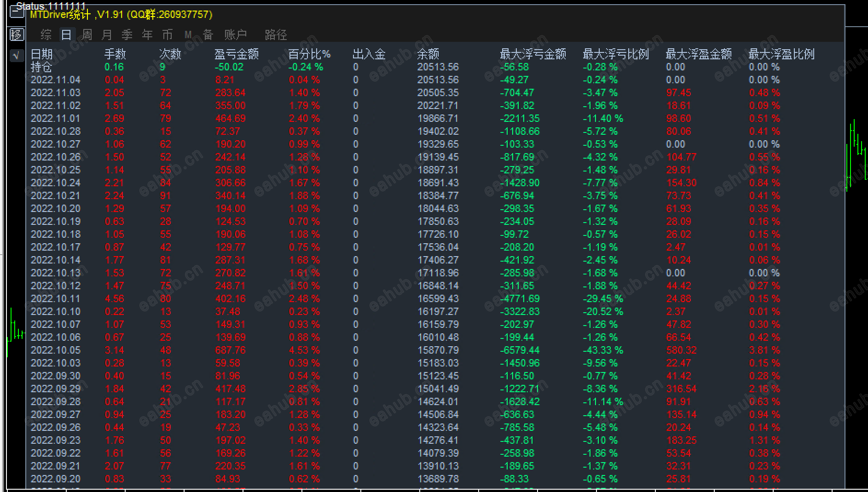Click the MTDriver统计 V1.91 title text
The width and height of the screenshot is (868, 492).
[122, 15]
